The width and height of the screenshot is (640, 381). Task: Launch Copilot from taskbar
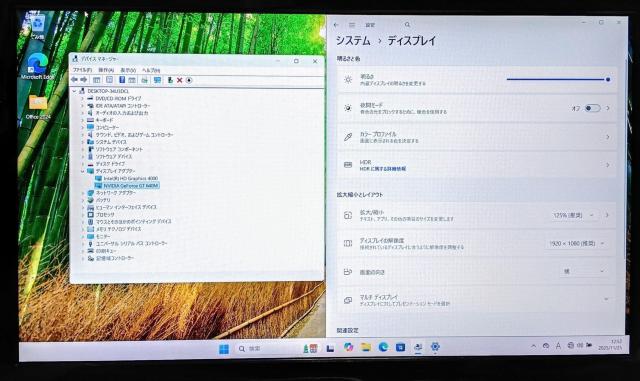[x=348, y=348]
